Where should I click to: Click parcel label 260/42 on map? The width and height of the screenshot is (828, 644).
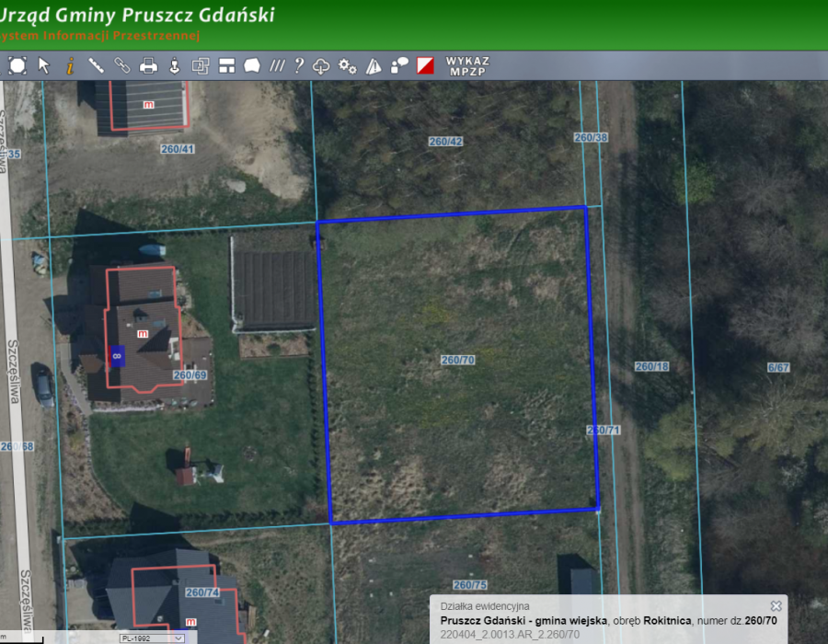[x=445, y=141]
